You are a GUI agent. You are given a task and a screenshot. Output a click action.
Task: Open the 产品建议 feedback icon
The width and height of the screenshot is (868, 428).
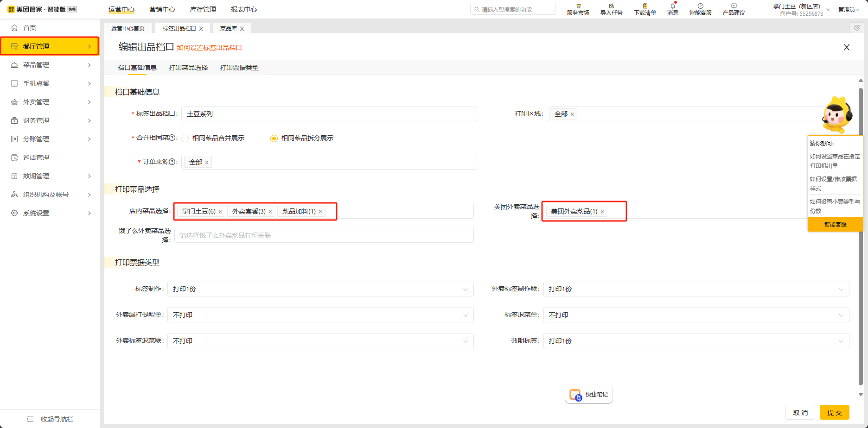coord(734,6)
